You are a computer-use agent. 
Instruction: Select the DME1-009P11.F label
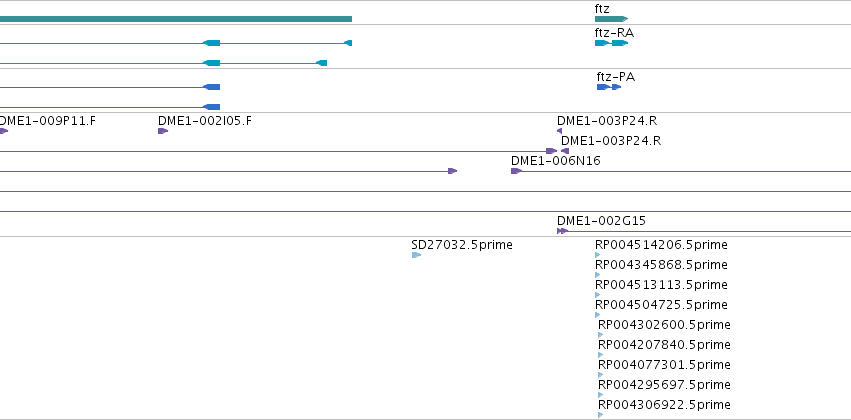coord(47,120)
